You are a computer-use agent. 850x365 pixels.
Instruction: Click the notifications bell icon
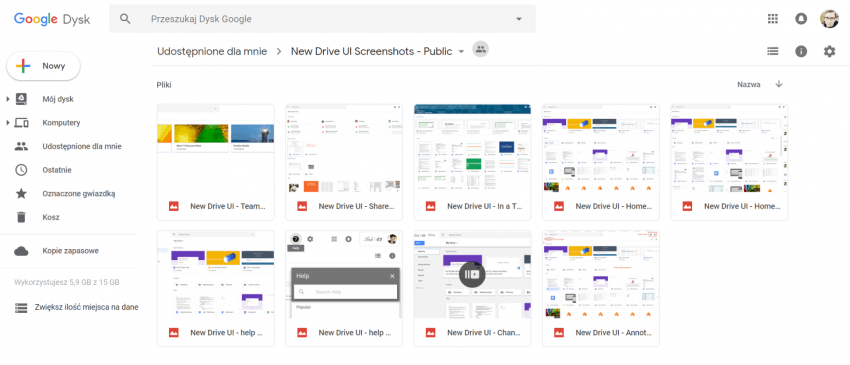801,19
